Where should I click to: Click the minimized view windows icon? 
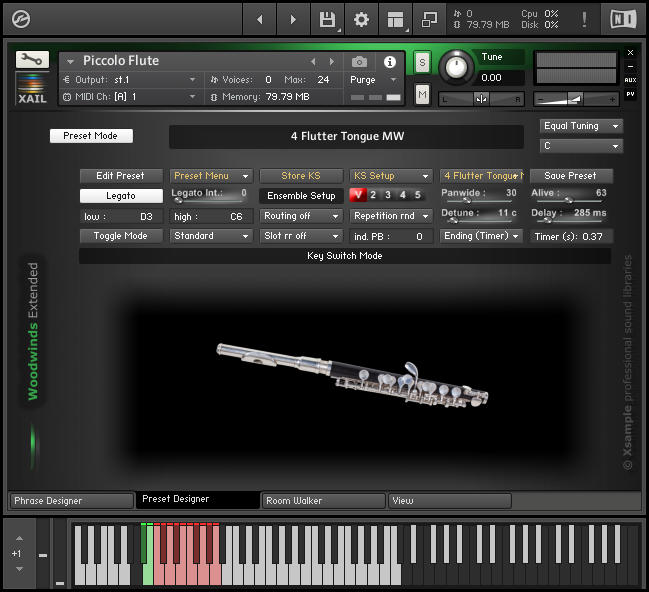click(429, 19)
